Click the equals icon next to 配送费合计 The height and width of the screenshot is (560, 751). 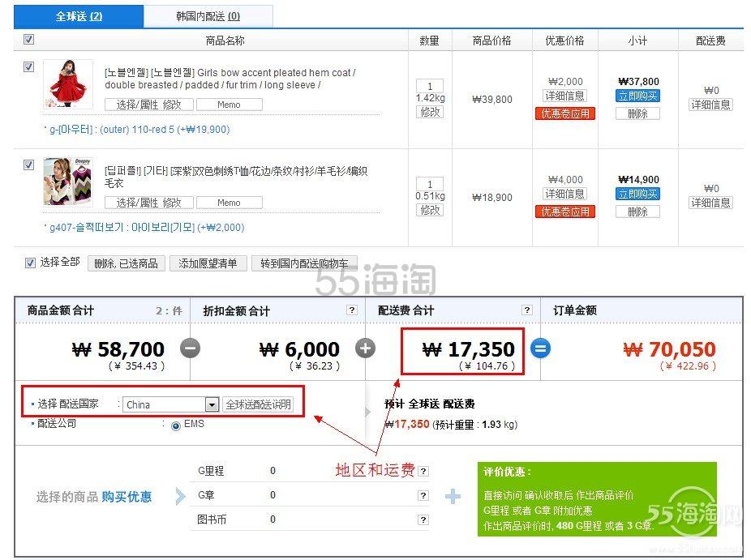540,348
